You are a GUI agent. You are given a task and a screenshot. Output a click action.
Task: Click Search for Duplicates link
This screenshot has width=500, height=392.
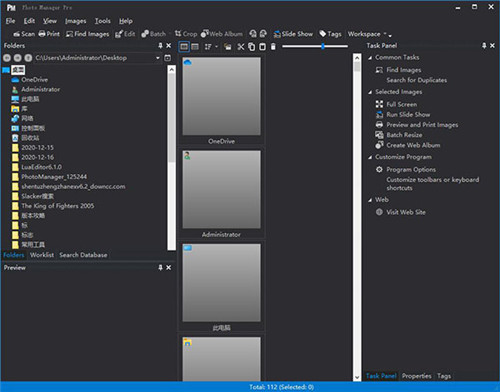click(x=417, y=80)
